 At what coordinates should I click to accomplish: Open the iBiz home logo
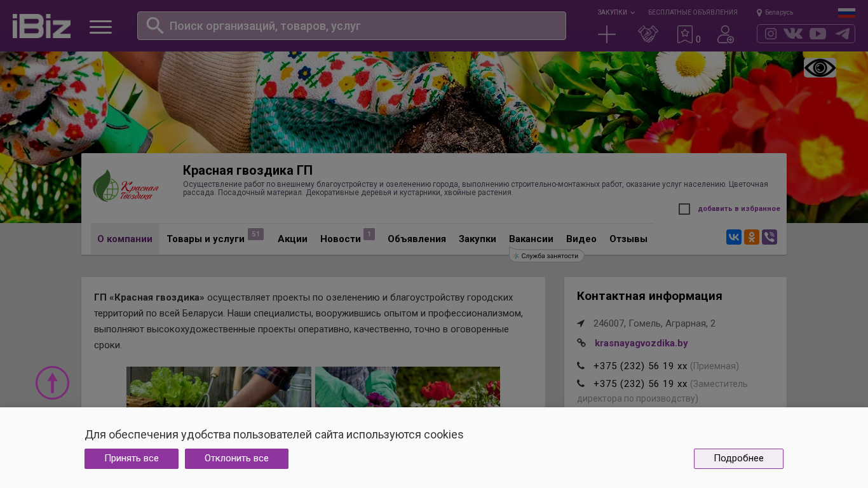click(41, 26)
